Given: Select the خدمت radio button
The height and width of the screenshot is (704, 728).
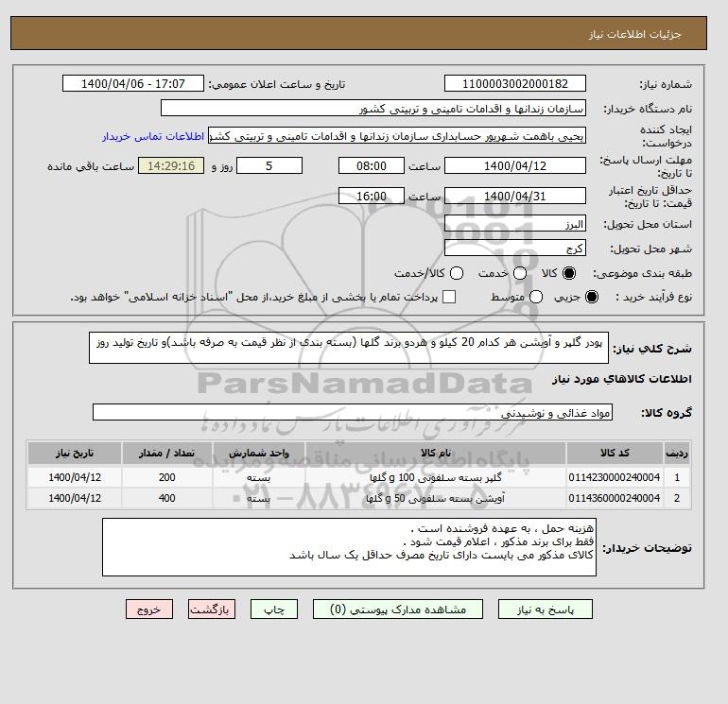Looking at the screenshot, I should [520, 273].
